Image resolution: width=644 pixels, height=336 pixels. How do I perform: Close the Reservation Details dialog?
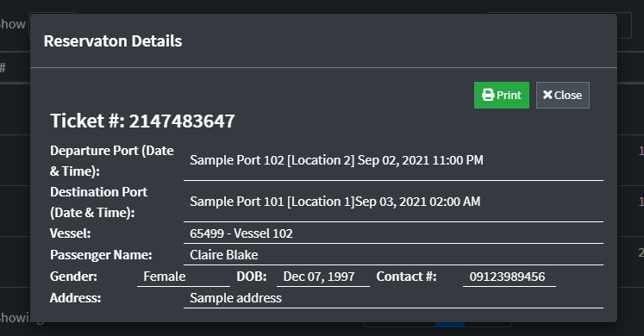(x=563, y=95)
